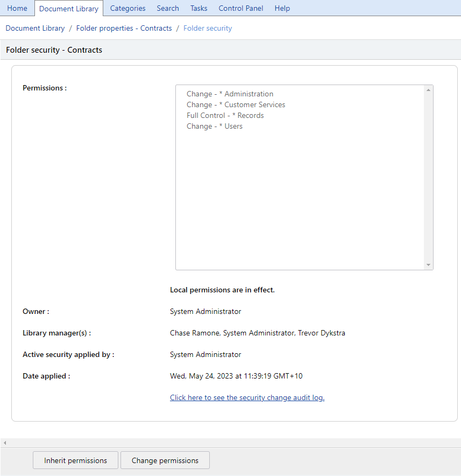This screenshot has height=476, width=461.
Task: Select the Full Control - Records permission
Action: pyautogui.click(x=225, y=115)
